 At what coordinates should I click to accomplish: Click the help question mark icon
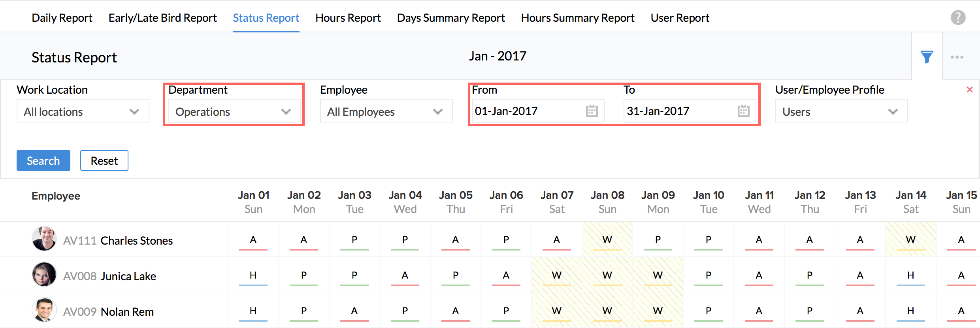958,18
